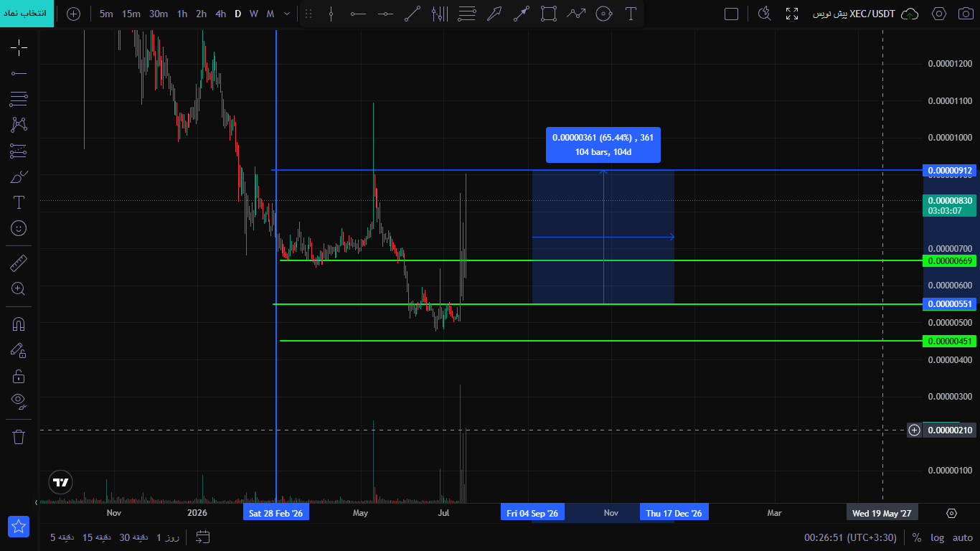Take a chart snapshot with camera
The height and width of the screenshot is (551, 980).
966,14
